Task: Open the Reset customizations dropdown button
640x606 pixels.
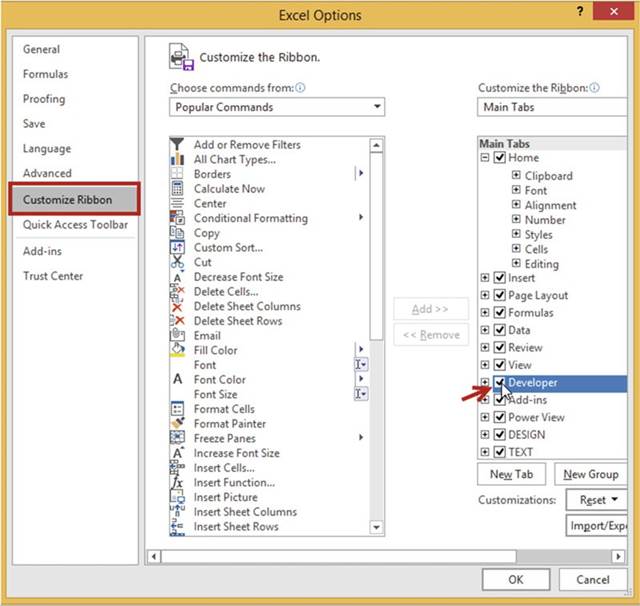Action: [x=599, y=500]
